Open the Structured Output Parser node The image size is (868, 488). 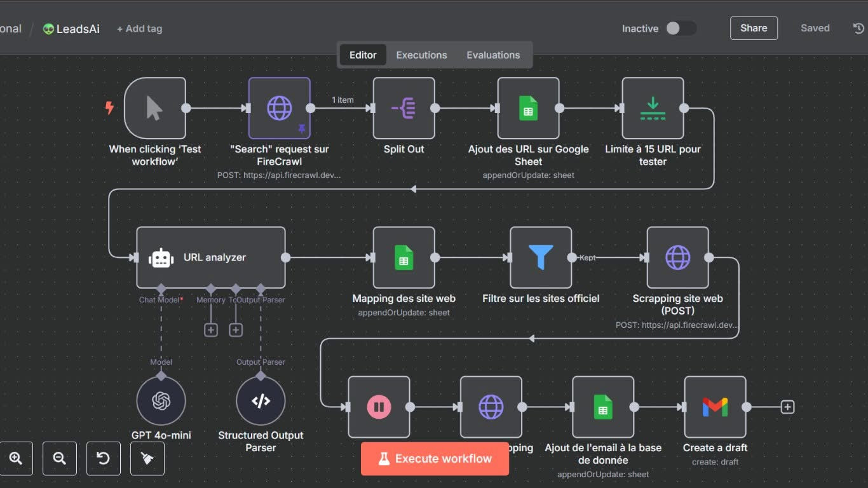coord(261,401)
